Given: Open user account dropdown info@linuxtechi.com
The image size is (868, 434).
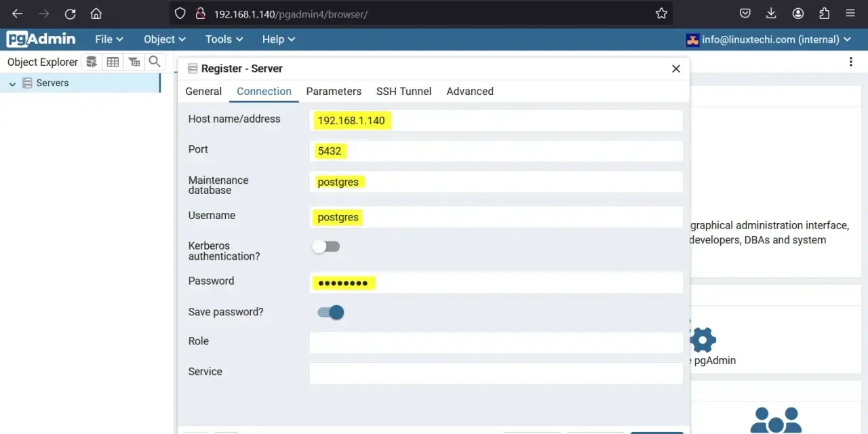Looking at the screenshot, I should coord(769,39).
